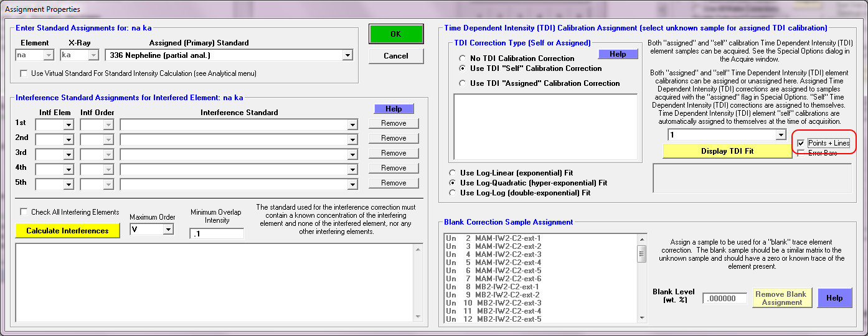The height and width of the screenshot is (336, 868).
Task: Click the green OK button
Action: pyautogui.click(x=395, y=34)
